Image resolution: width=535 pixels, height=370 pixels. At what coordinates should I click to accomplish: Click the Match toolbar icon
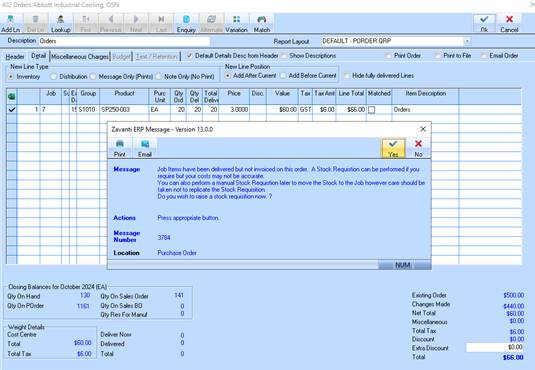coord(262,24)
